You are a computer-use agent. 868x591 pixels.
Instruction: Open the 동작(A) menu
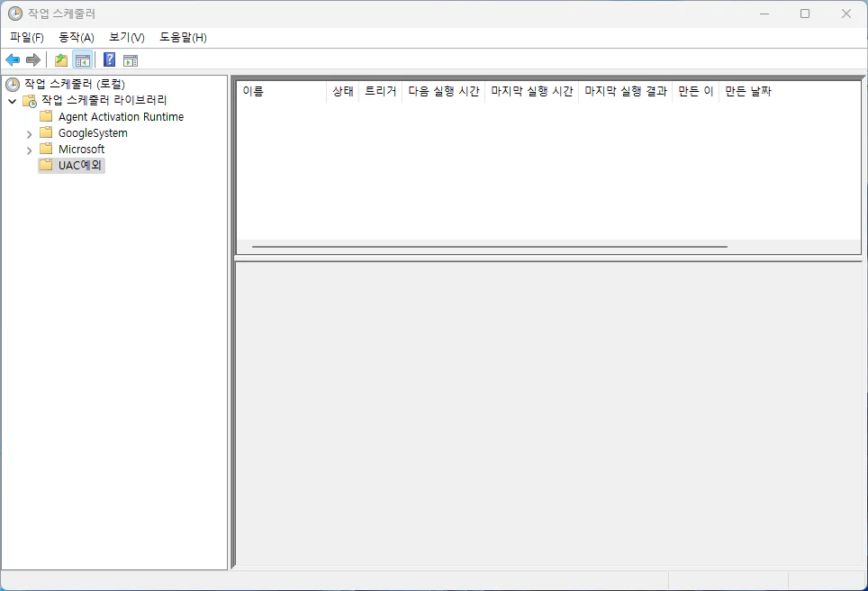(x=77, y=37)
